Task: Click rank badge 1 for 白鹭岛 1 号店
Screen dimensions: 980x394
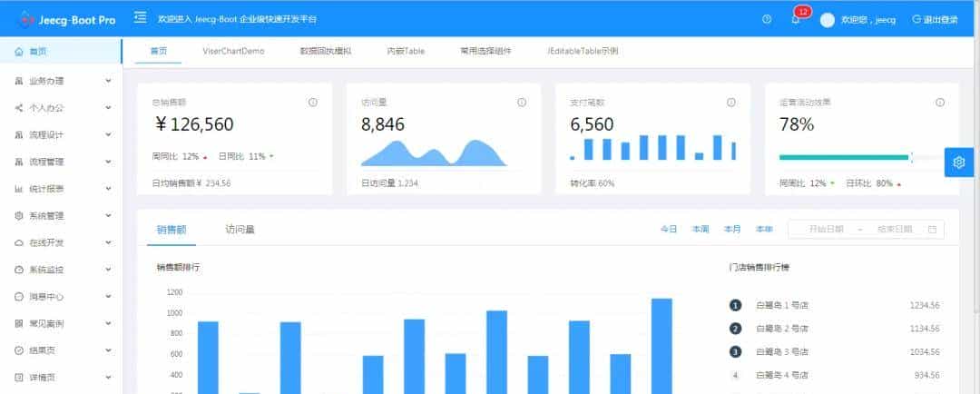Action: point(735,305)
